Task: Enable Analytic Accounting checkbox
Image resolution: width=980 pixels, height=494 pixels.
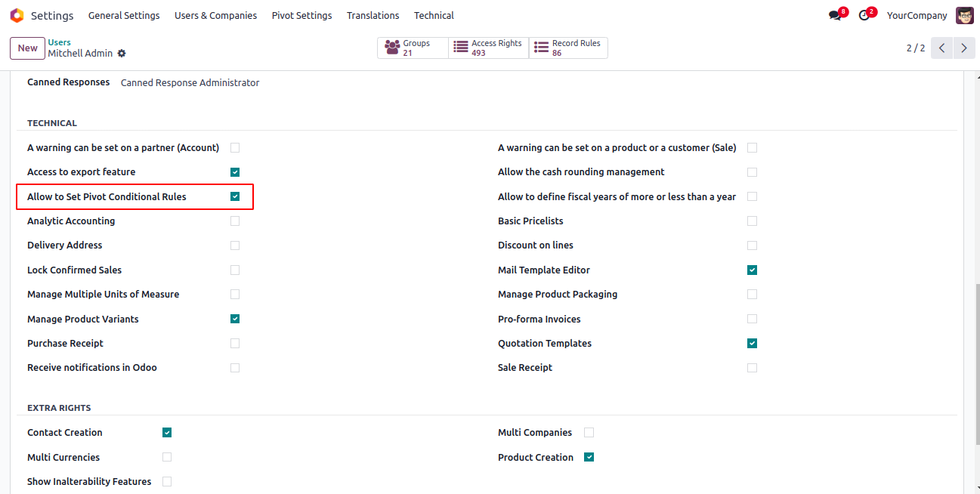Action: click(x=235, y=221)
